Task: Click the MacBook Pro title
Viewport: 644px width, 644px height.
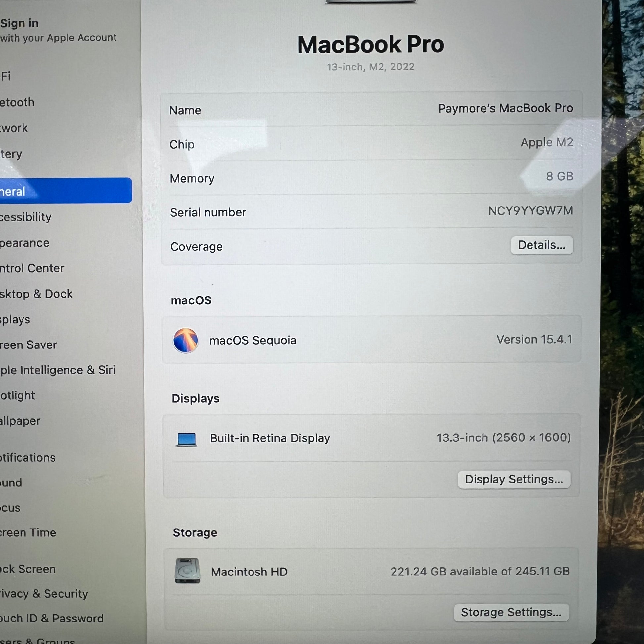Action: (x=371, y=45)
